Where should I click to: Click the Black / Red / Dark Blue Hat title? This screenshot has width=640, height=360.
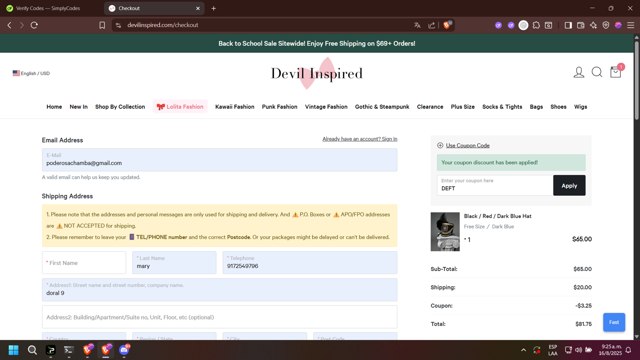498,216
